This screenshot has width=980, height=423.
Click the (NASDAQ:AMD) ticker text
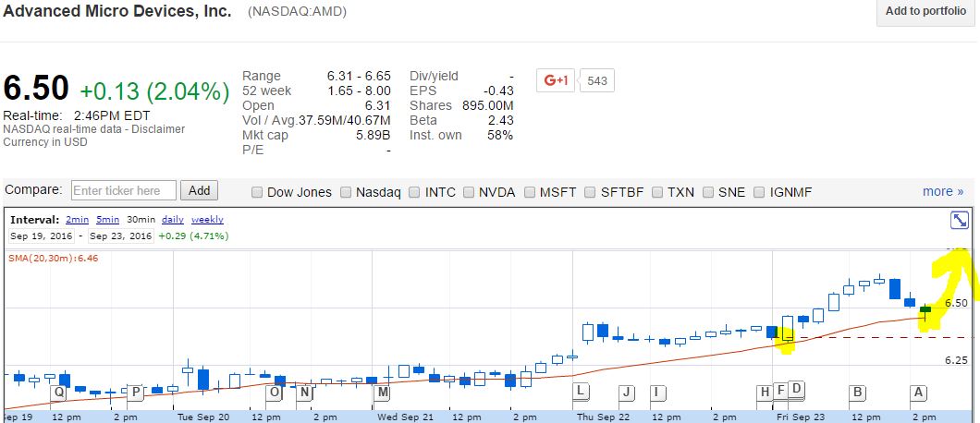coord(298,12)
